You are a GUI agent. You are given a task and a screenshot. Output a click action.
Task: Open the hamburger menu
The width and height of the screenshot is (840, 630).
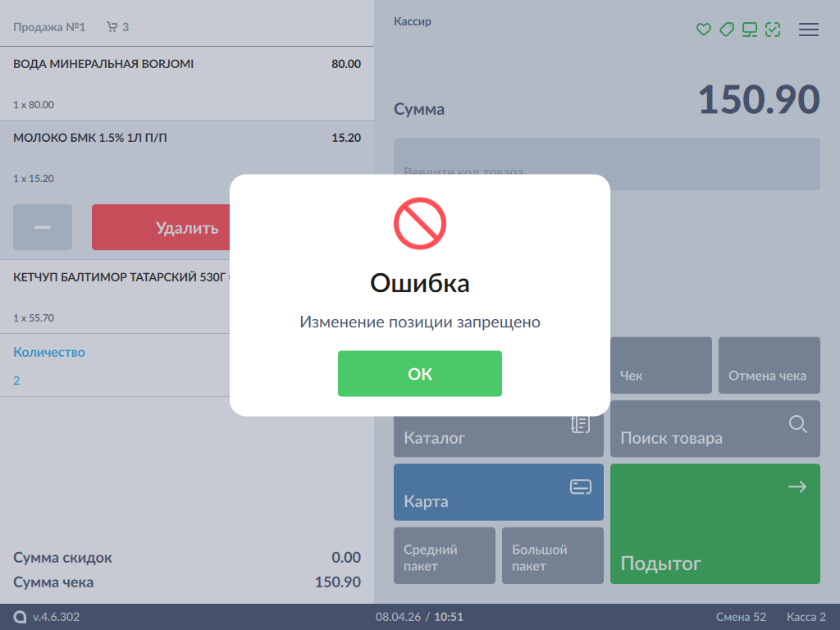click(x=809, y=30)
